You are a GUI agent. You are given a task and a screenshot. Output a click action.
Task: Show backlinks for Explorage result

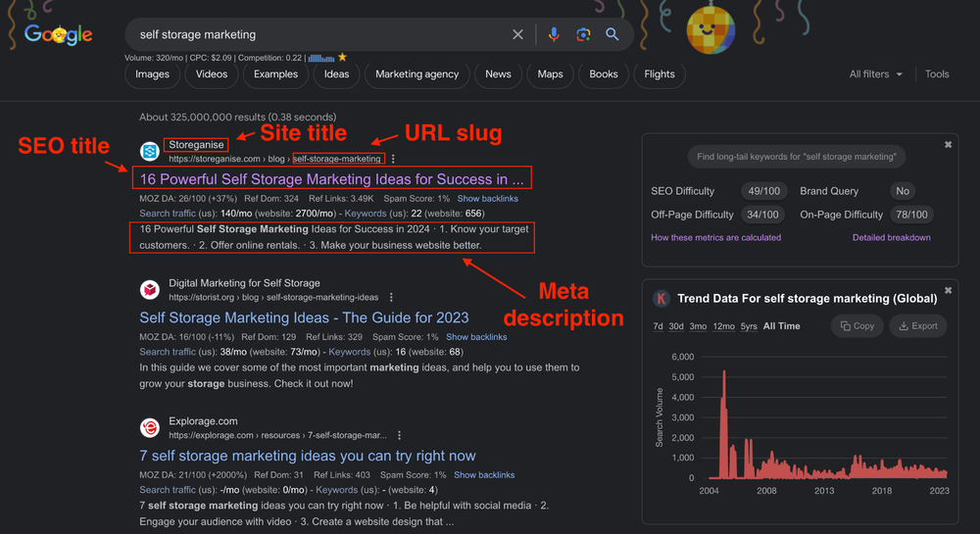[484, 474]
